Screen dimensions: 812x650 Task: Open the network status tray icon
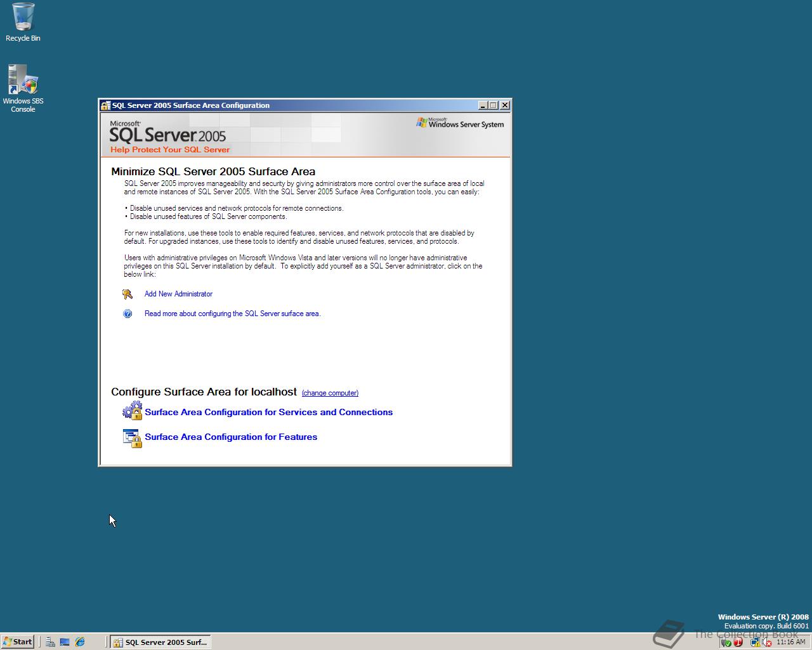click(756, 642)
